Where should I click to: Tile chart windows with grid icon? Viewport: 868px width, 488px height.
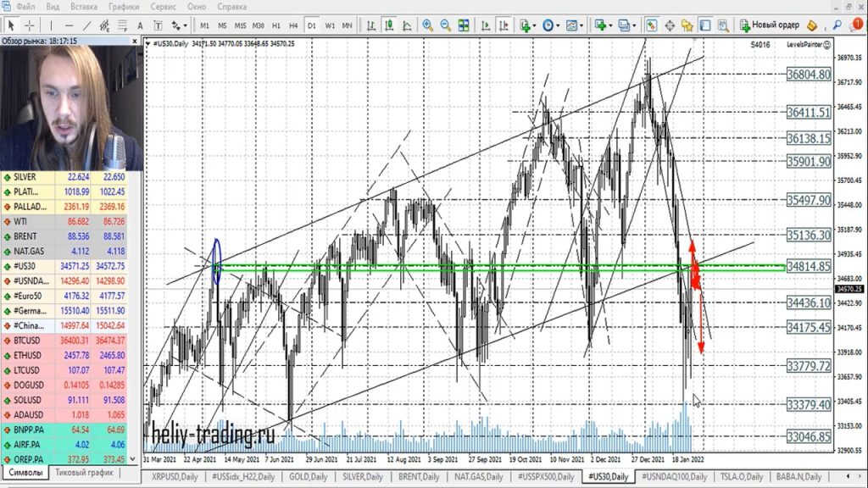(465, 25)
